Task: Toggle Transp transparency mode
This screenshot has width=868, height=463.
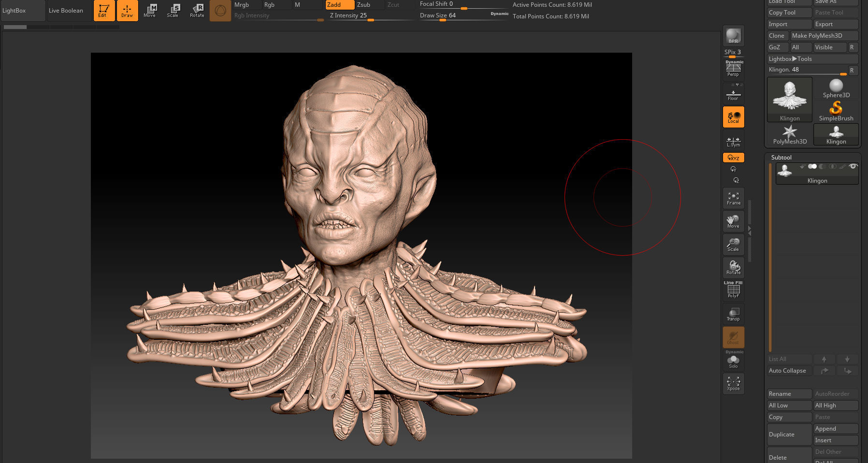Action: point(733,314)
